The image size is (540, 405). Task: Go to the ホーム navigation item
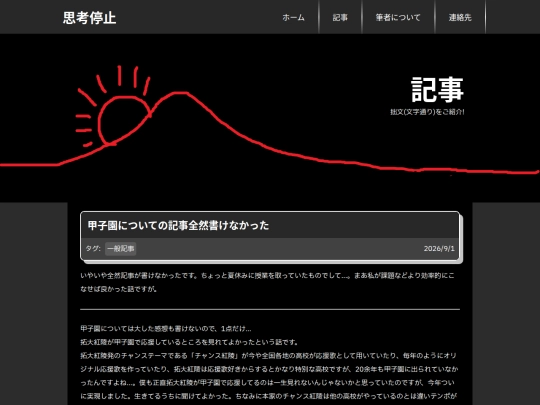click(293, 17)
